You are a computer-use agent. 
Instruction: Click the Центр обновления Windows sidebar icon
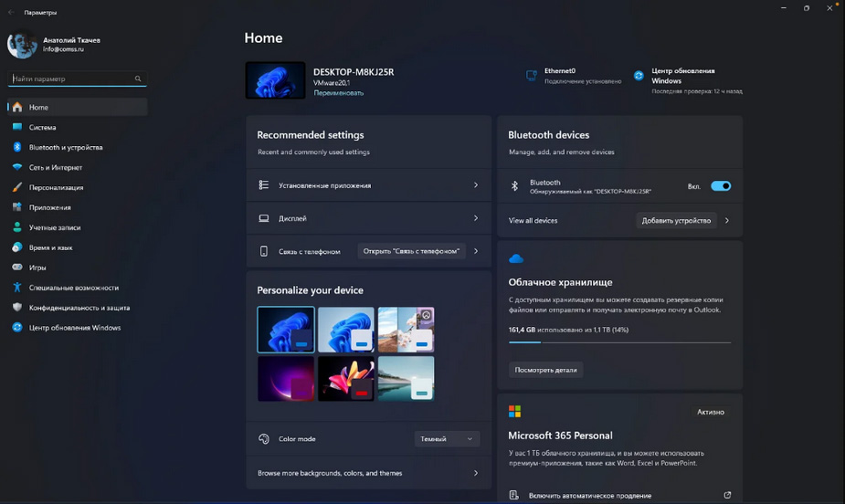17,328
